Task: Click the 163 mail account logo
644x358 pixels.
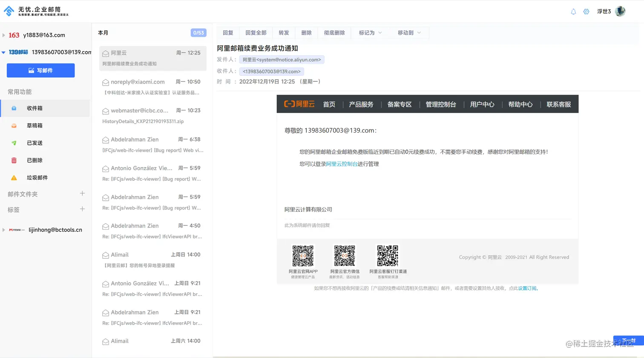Action: tap(14, 35)
